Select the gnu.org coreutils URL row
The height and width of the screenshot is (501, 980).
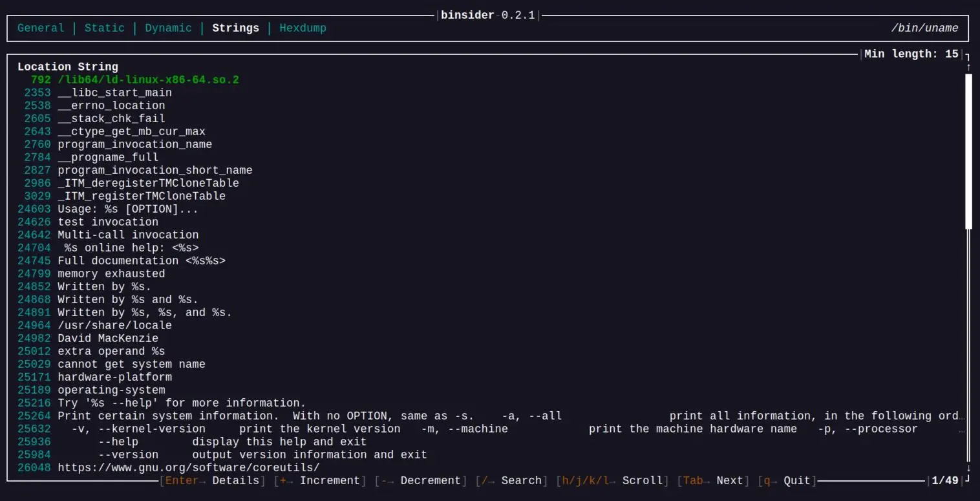[x=489, y=468]
